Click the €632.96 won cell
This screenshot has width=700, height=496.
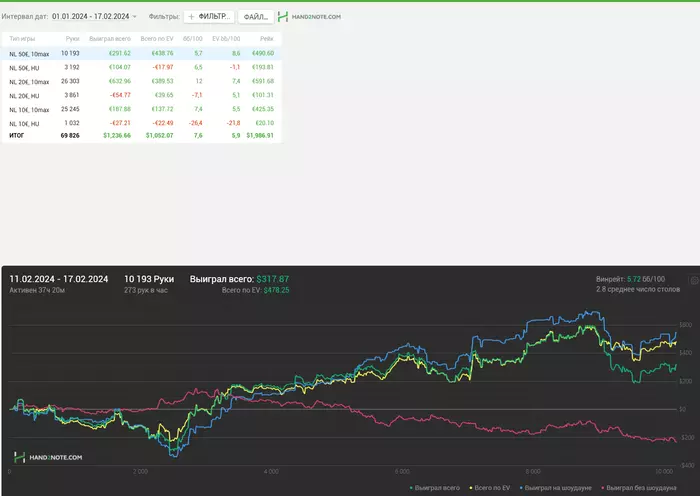click(x=120, y=81)
